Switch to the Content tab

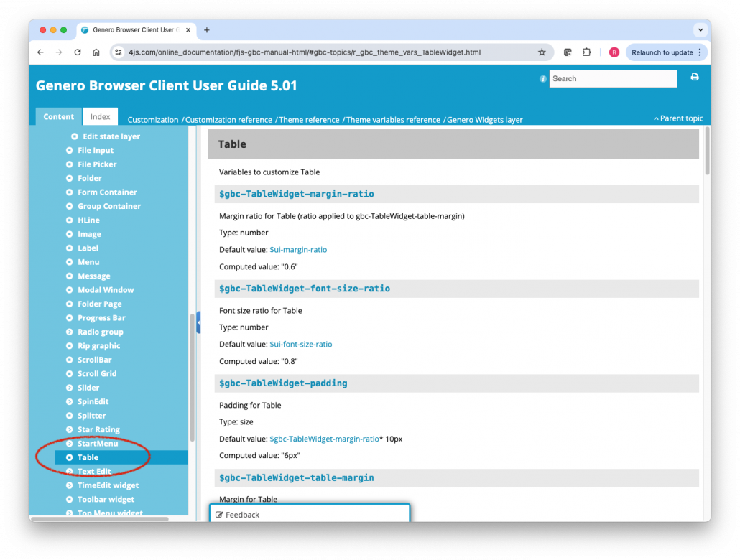coord(58,116)
